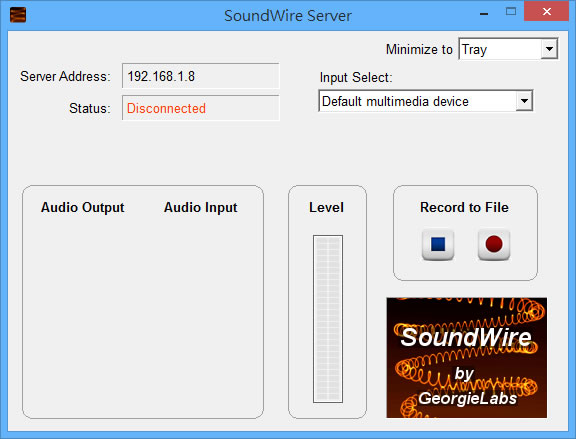Click the SoundWire Server window title
The height and width of the screenshot is (439, 576).
click(288, 16)
